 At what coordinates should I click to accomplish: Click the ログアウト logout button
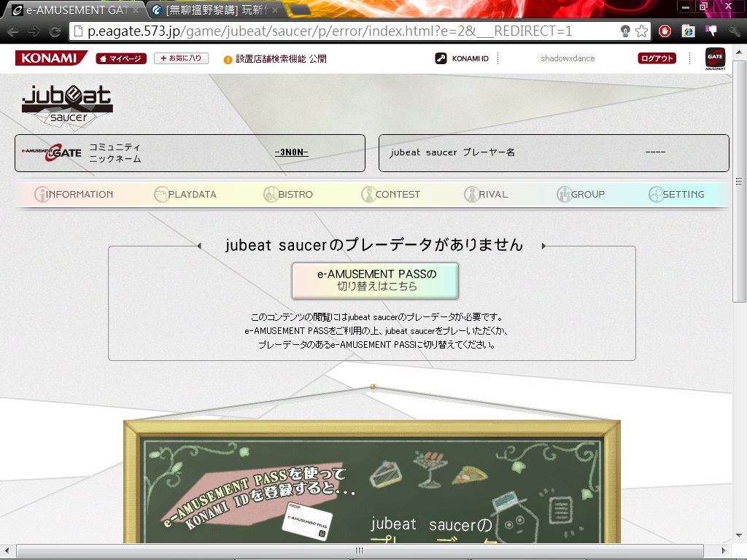click(657, 58)
